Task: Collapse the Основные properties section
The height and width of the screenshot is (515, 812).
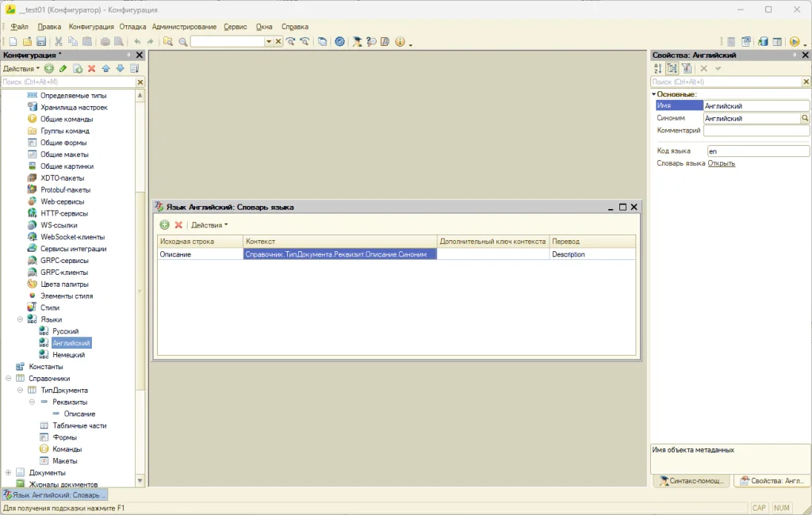Action: [654, 94]
